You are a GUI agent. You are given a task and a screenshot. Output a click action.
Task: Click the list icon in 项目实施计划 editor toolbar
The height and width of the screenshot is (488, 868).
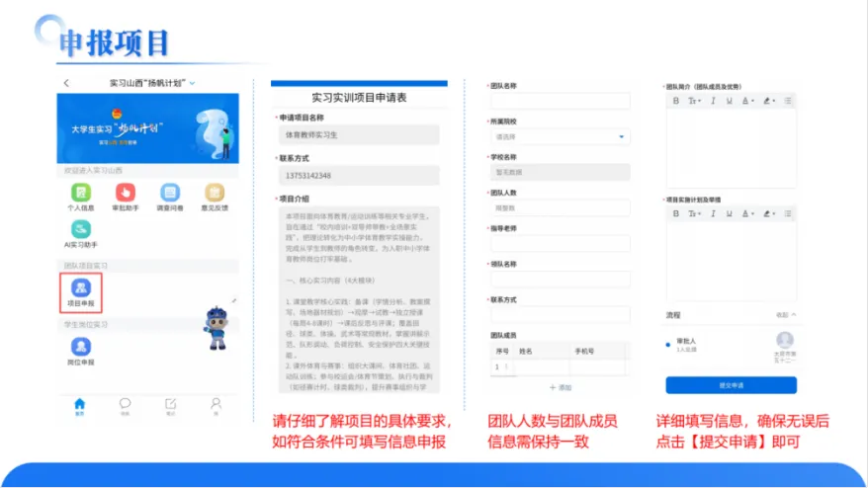[788, 213]
